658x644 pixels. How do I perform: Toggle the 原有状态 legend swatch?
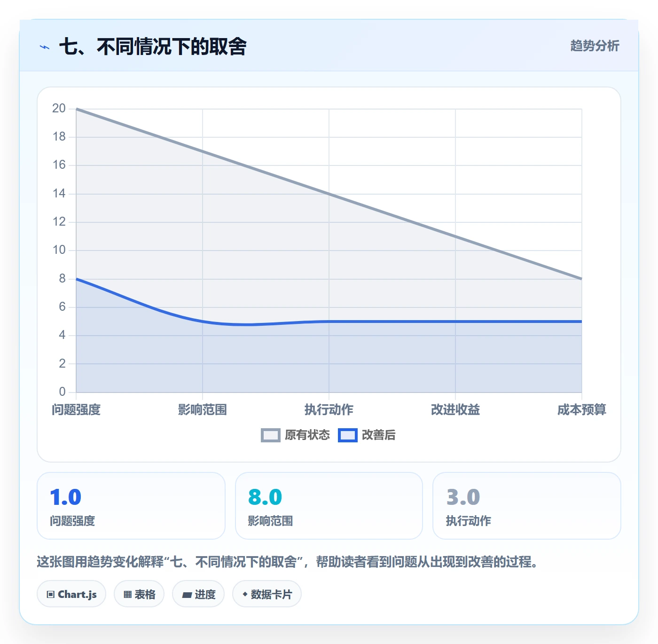(270, 435)
